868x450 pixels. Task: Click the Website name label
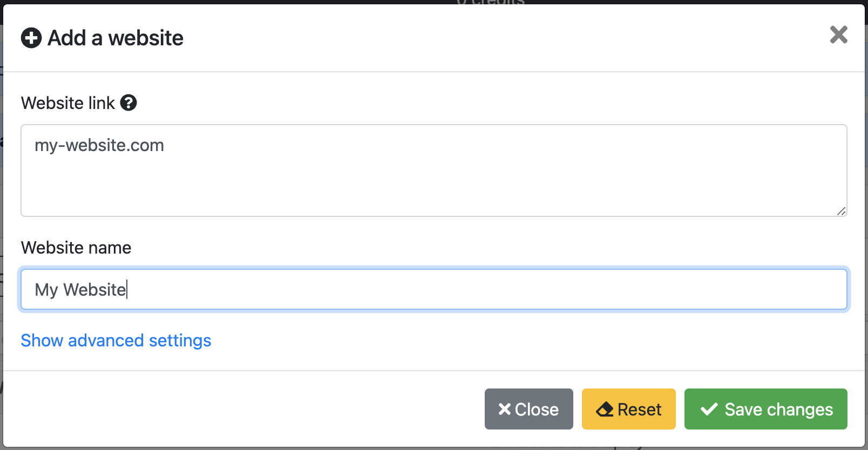click(x=76, y=248)
